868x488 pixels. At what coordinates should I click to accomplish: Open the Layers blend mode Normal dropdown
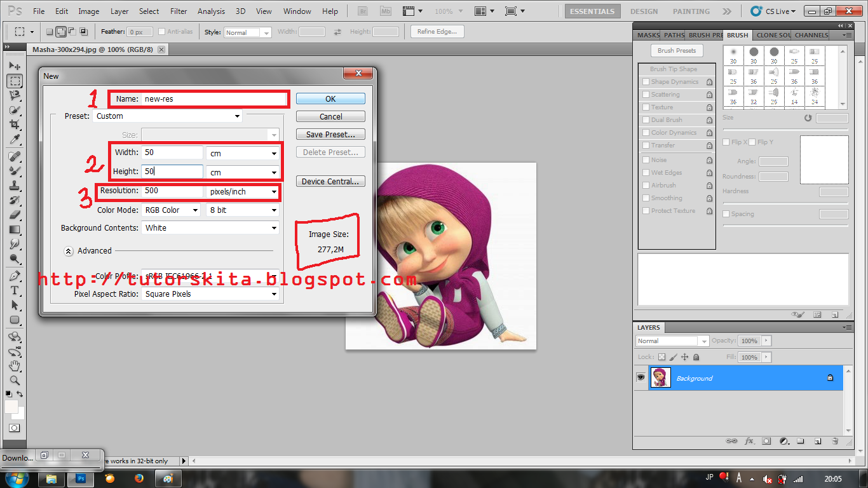672,341
